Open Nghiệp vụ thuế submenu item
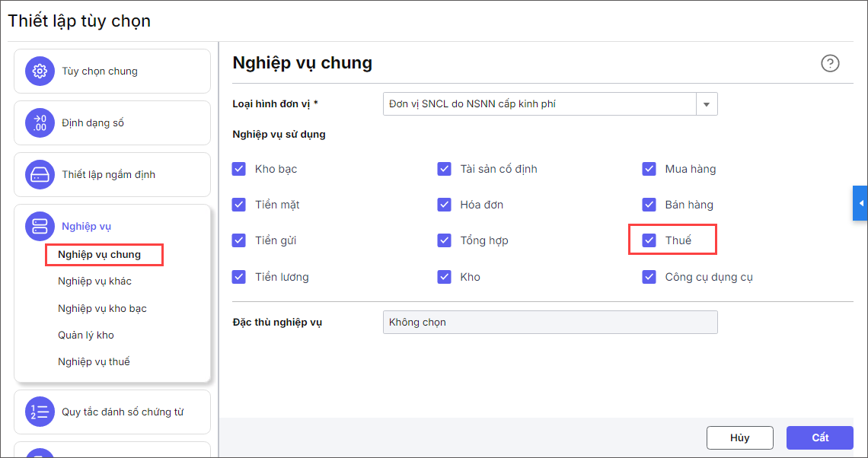The image size is (868, 458). (x=94, y=362)
